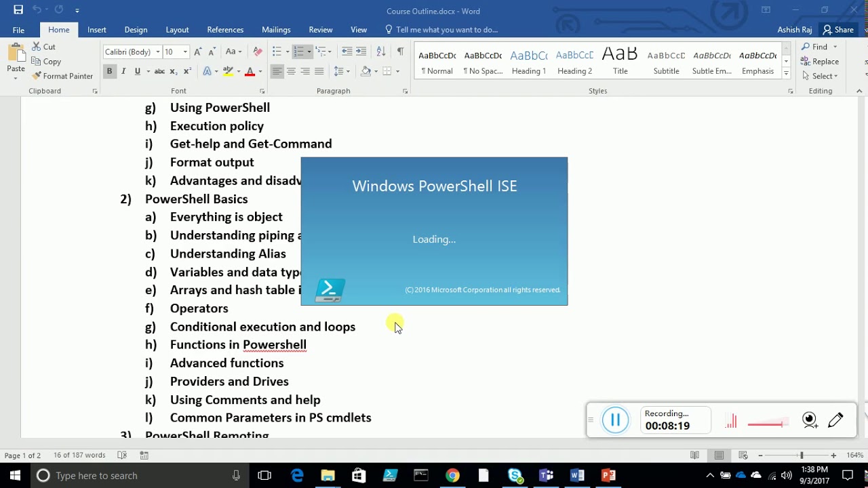Open the File menu
868x488 pixels.
tap(18, 30)
